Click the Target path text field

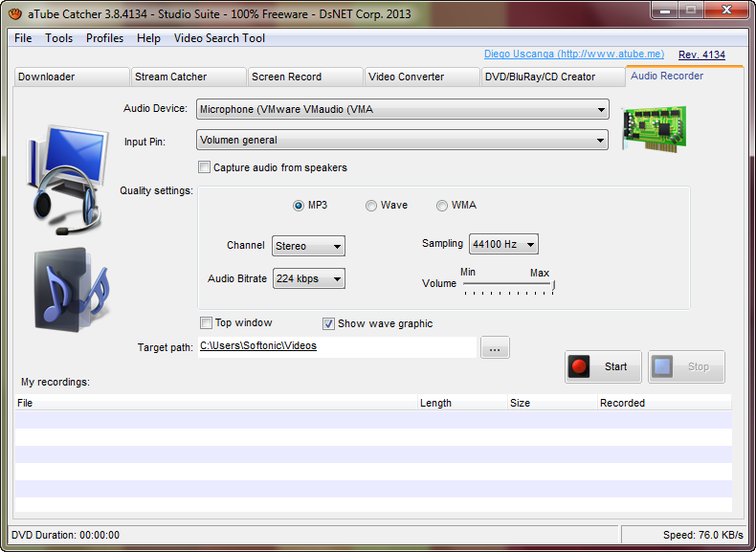(337, 347)
